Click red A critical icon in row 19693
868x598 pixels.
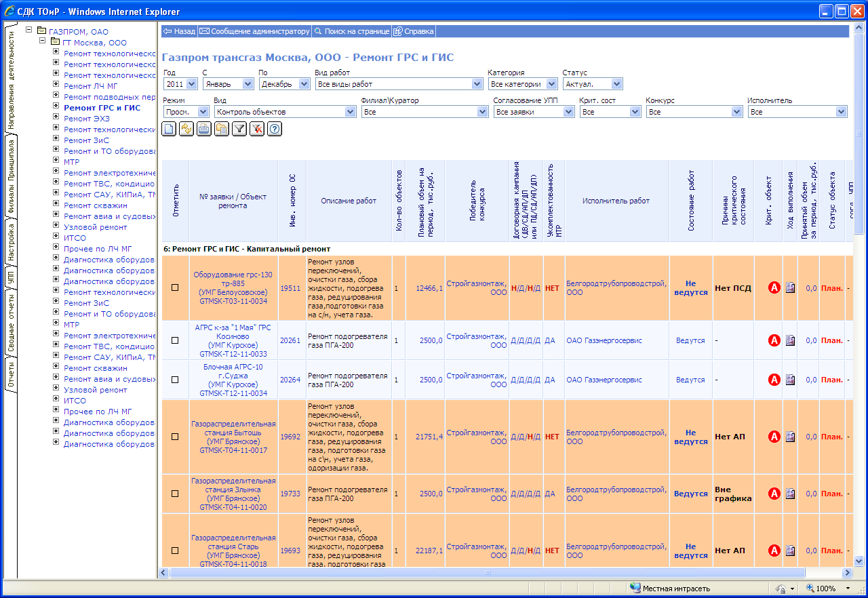(774, 551)
